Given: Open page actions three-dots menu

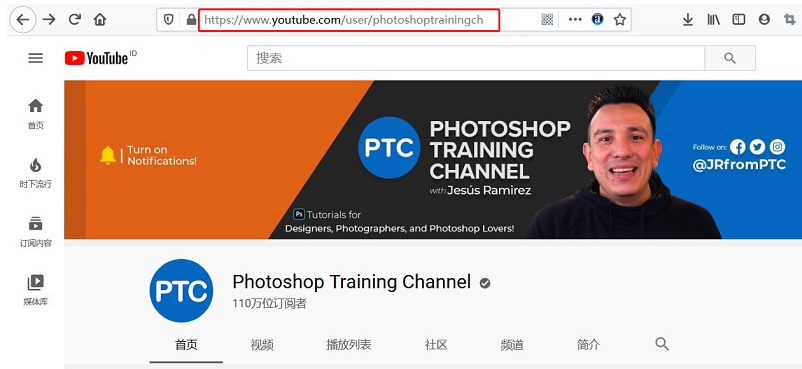Looking at the screenshot, I should coord(575,20).
